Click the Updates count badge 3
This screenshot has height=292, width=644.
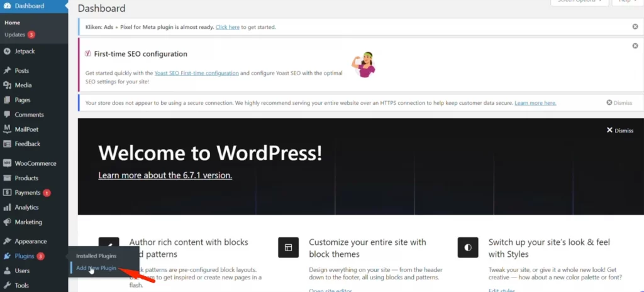(31, 35)
